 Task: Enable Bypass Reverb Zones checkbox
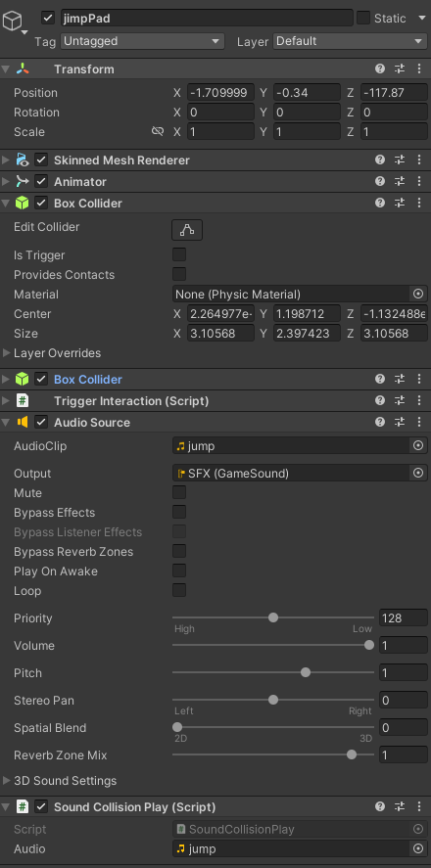(x=179, y=551)
